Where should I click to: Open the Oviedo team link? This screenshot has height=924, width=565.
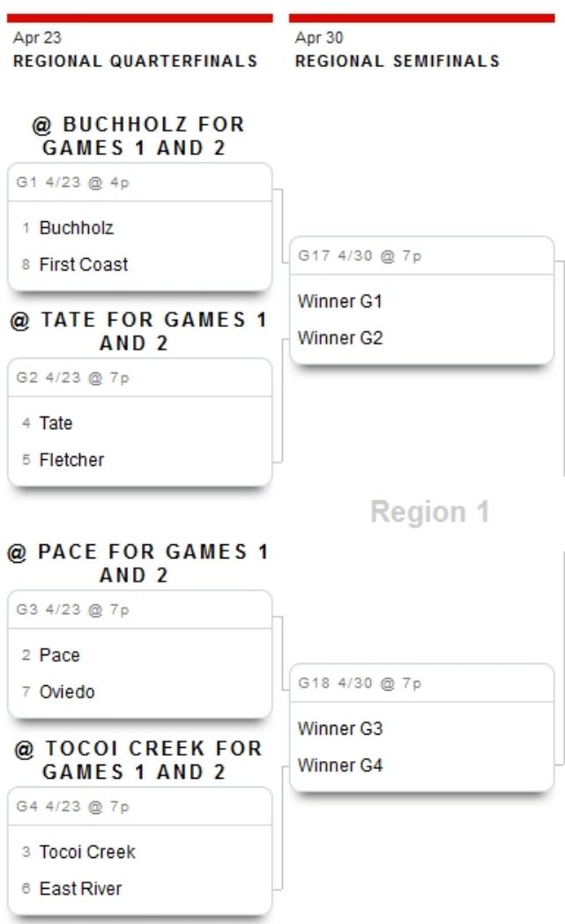pyautogui.click(x=67, y=692)
